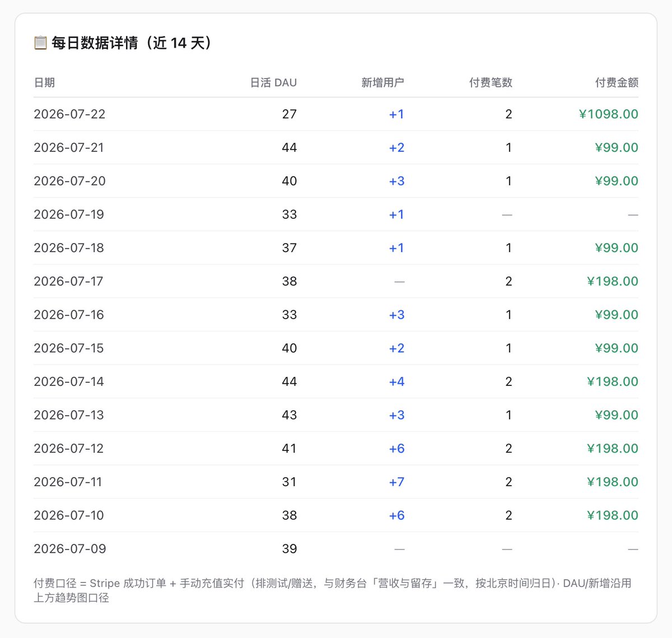
Task: Click new users +3 for 2026-07-20
Action: tap(396, 181)
